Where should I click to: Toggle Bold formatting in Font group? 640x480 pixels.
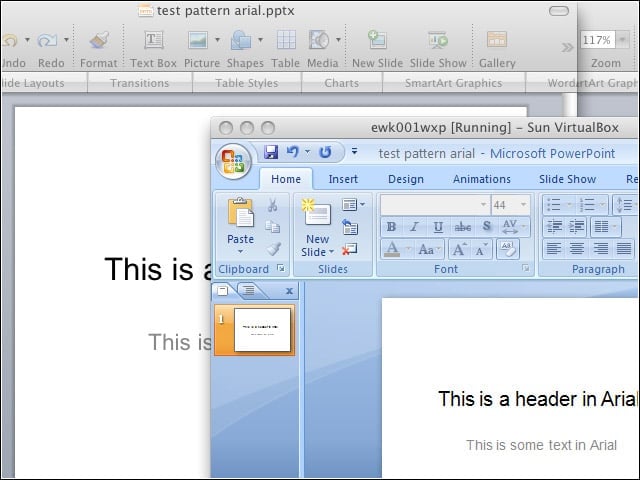tap(391, 227)
